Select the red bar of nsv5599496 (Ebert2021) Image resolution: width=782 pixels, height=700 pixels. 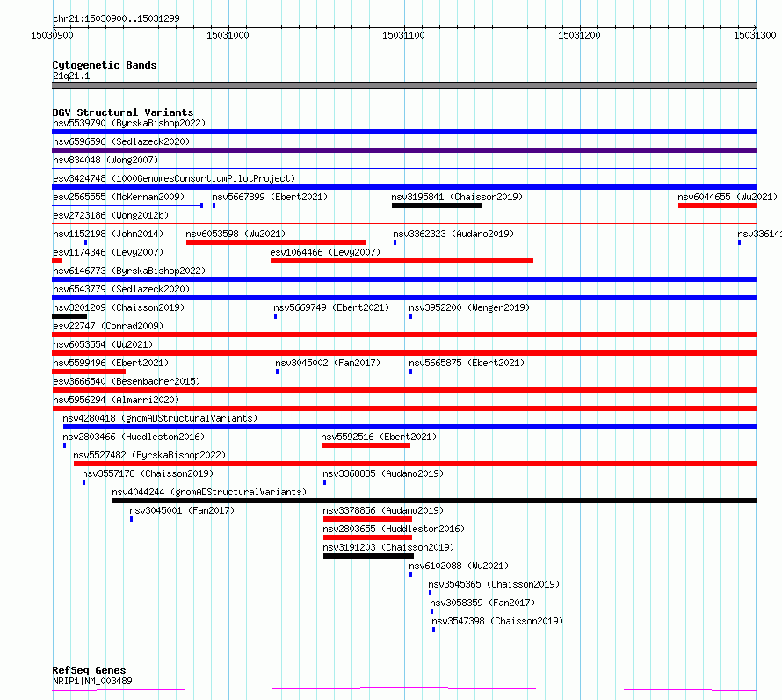[x=89, y=372]
